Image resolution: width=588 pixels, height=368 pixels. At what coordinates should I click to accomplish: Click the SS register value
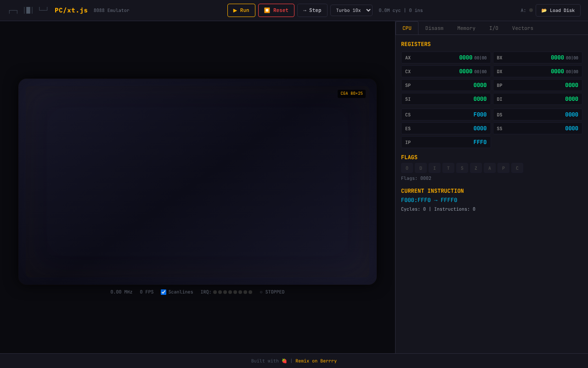pos(571,129)
